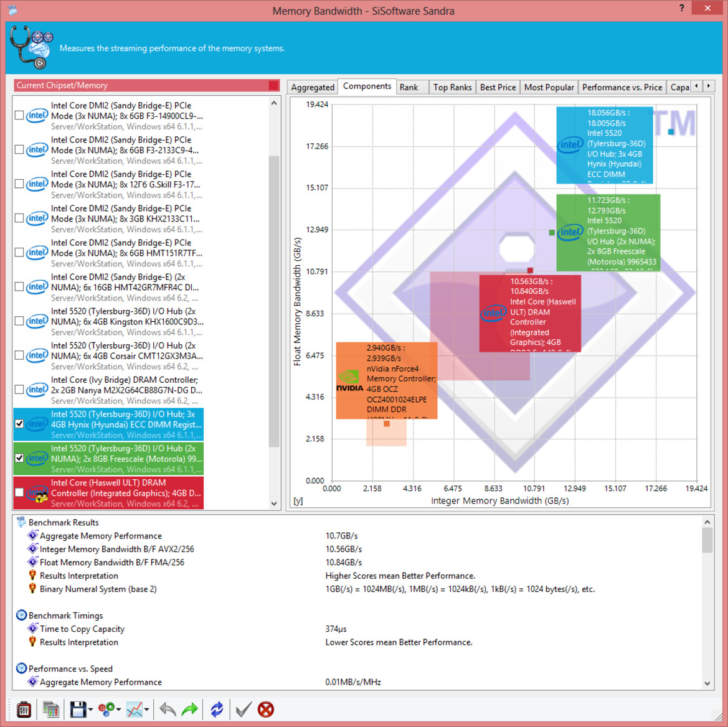Click the floppy disk save icon

click(x=78, y=710)
